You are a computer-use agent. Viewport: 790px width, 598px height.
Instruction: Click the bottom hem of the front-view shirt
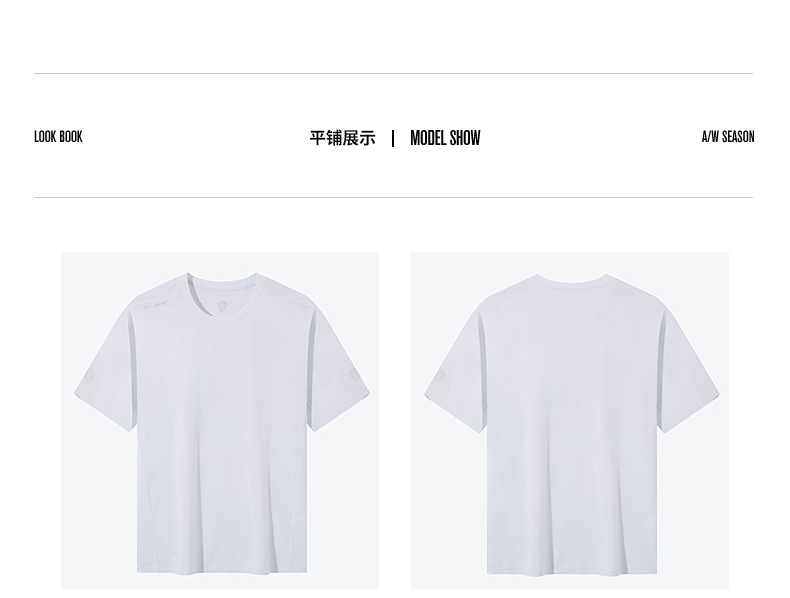222,570
